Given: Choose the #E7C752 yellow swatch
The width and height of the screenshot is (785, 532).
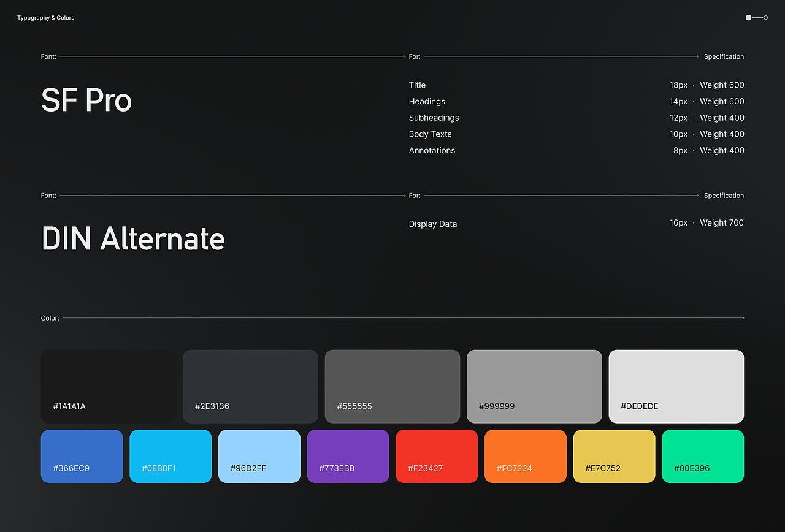Looking at the screenshot, I should click(615, 456).
